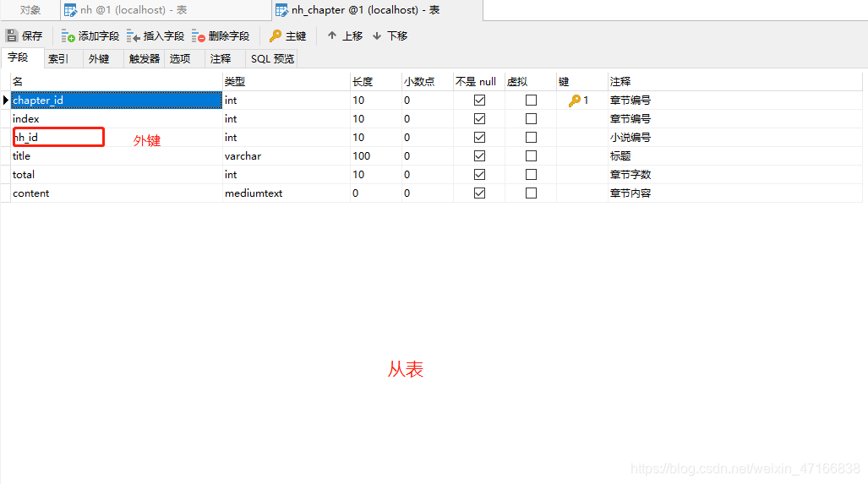Toggle Not null checkbox for total
Screen dimensions: 868x484
[479, 174]
